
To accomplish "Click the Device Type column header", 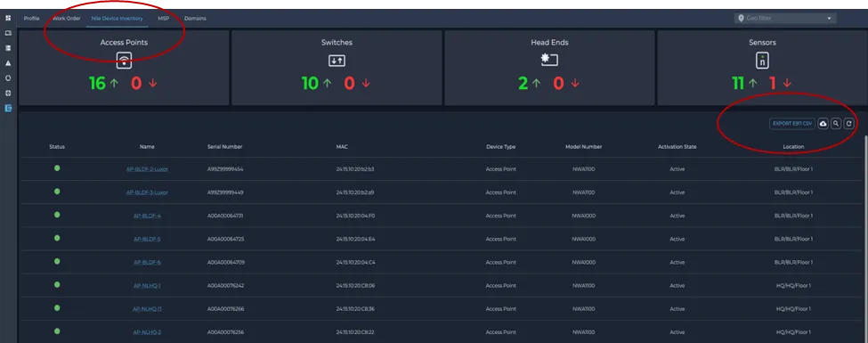I will point(500,147).
